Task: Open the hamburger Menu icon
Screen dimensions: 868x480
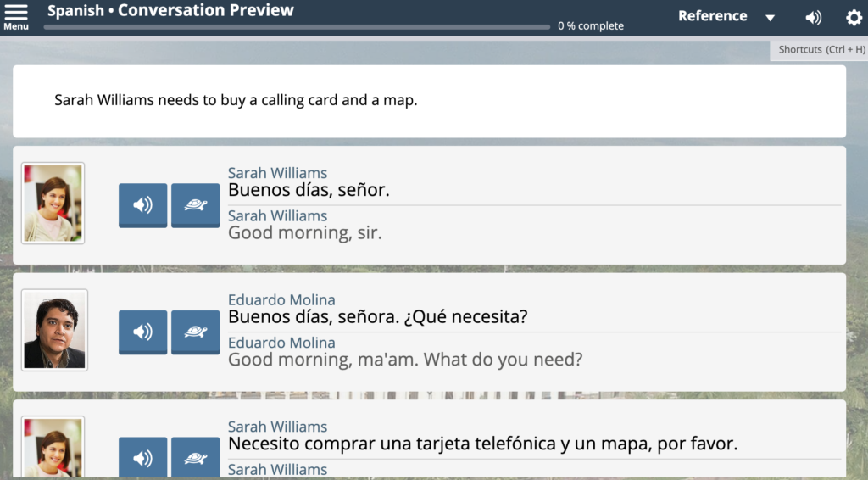Action: click(16, 15)
